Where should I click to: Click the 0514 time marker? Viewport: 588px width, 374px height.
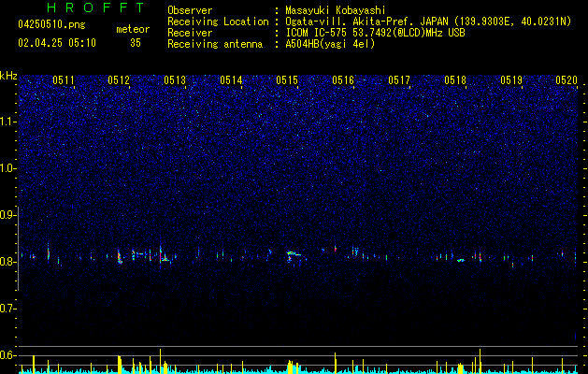(231, 80)
